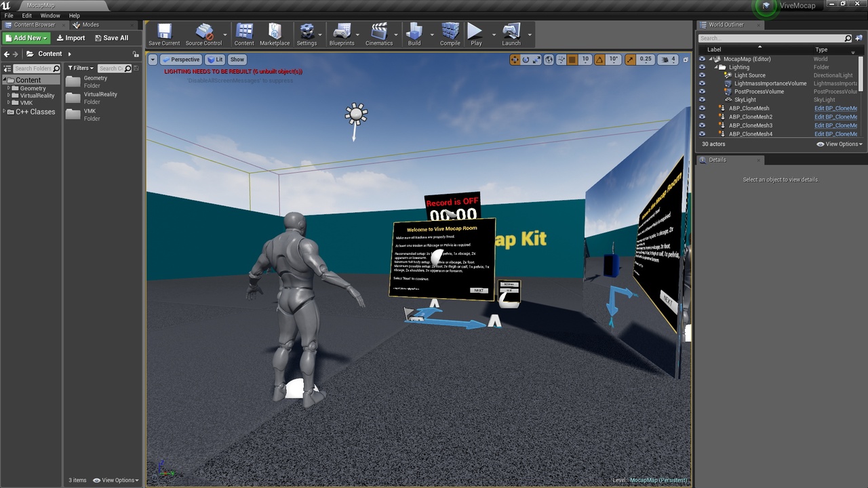The width and height of the screenshot is (868, 488).
Task: Navigate back in the Content Browser
Action: pos(7,54)
